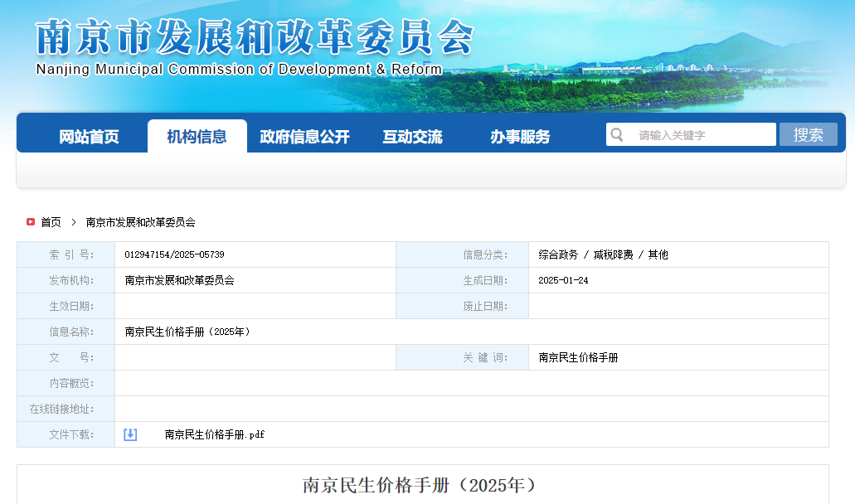The image size is (855, 504).
Task: Click the 生效日期 label cell
Action: pos(66,306)
